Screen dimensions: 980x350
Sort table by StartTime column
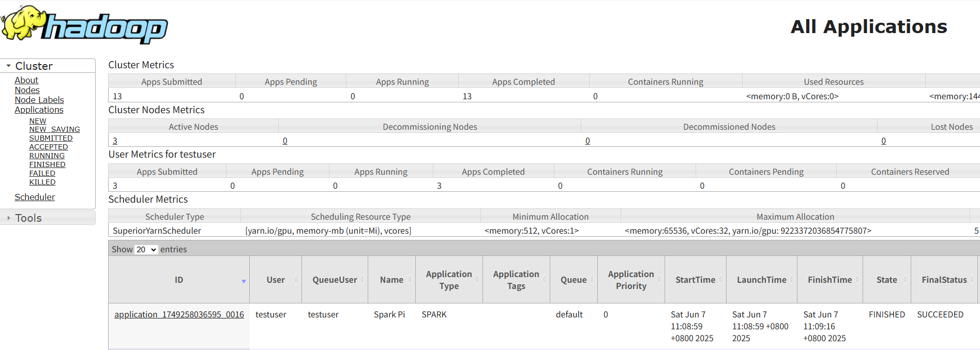[x=696, y=280]
